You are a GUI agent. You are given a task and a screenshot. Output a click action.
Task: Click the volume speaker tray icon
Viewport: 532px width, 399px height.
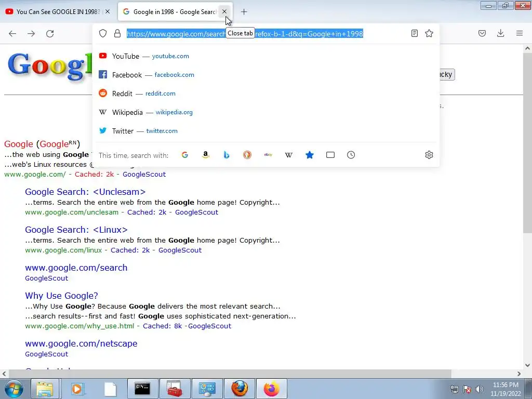480,389
